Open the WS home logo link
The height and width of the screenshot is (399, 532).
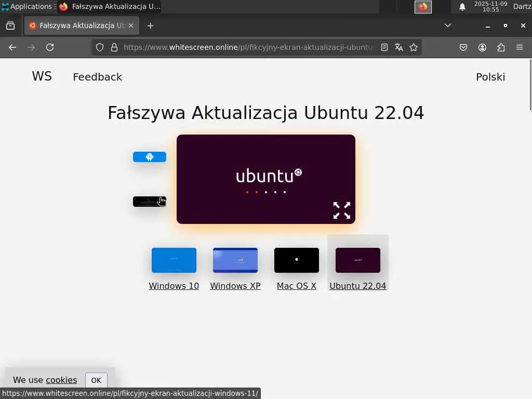[42, 76]
